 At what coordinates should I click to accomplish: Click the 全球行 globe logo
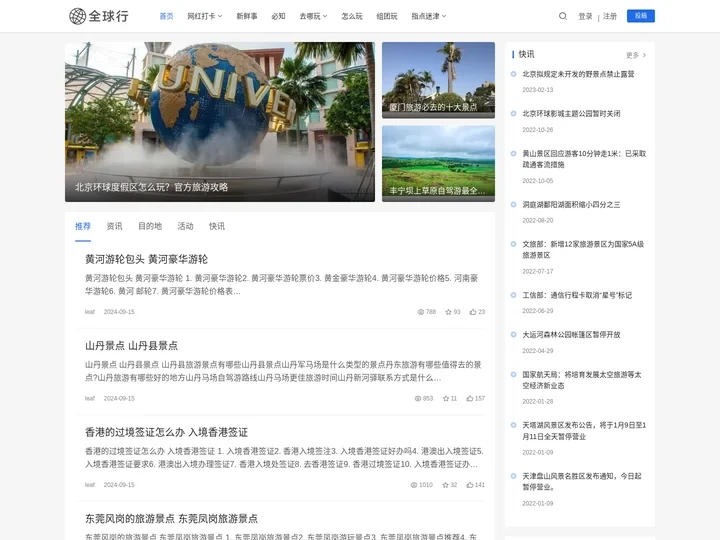point(99,16)
